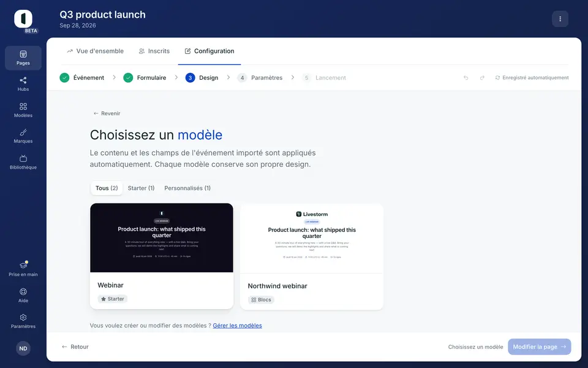The width and height of the screenshot is (588, 368).
Task: Click the Sep 28, 2026 date
Action: tap(78, 26)
